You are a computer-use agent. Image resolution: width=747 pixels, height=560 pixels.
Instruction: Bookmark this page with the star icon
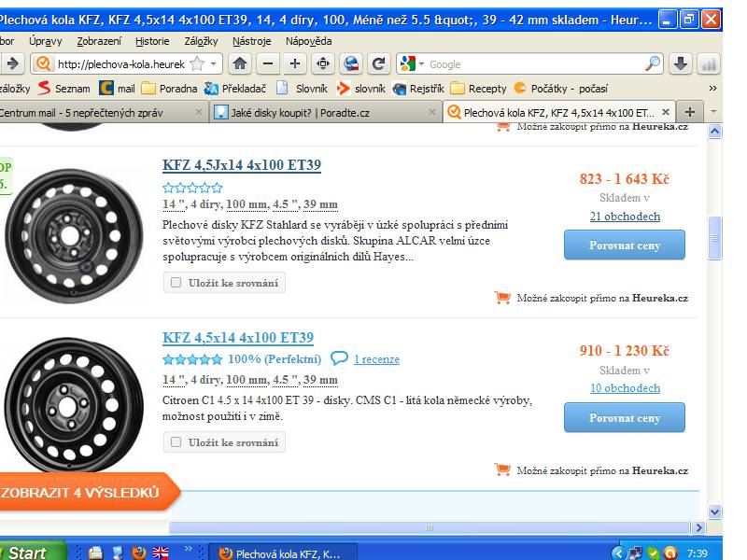[197, 63]
